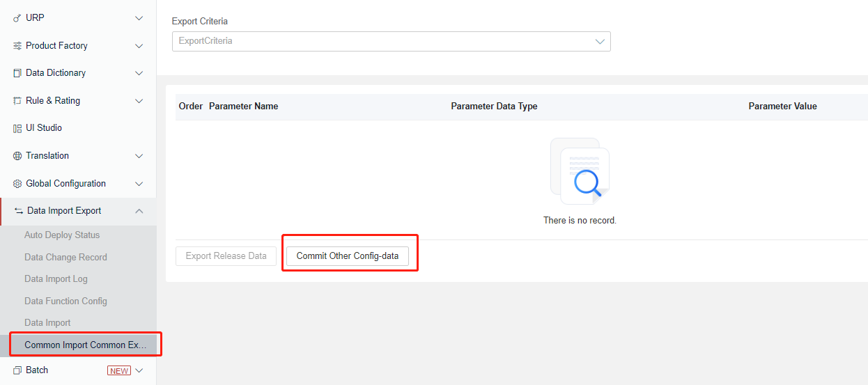Image resolution: width=868 pixels, height=385 pixels.
Task: Go to Data Import Log
Action: point(56,279)
